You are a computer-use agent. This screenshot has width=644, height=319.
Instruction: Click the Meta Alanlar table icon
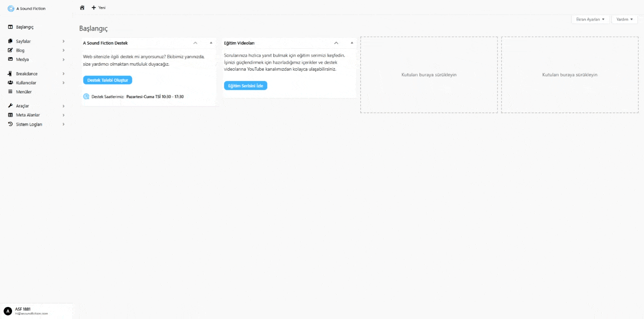11,115
